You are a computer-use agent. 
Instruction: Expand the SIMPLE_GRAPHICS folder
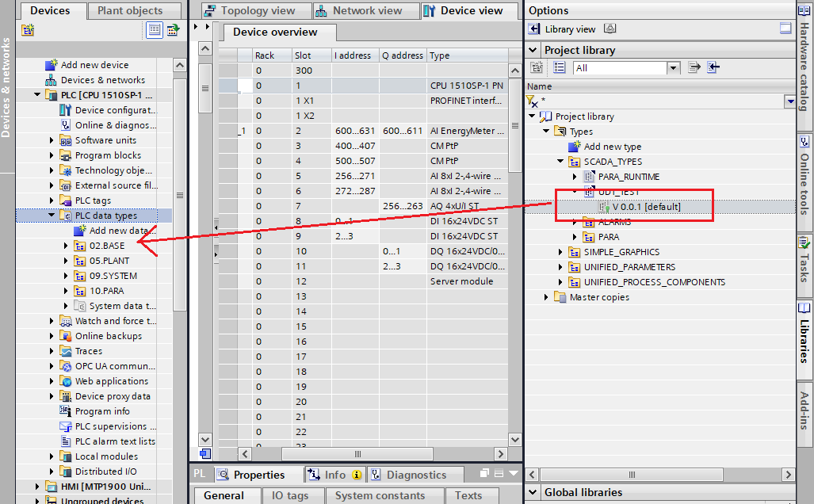[x=560, y=252]
